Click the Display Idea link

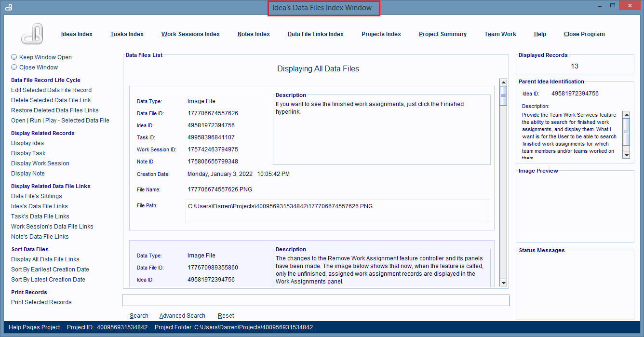point(27,143)
